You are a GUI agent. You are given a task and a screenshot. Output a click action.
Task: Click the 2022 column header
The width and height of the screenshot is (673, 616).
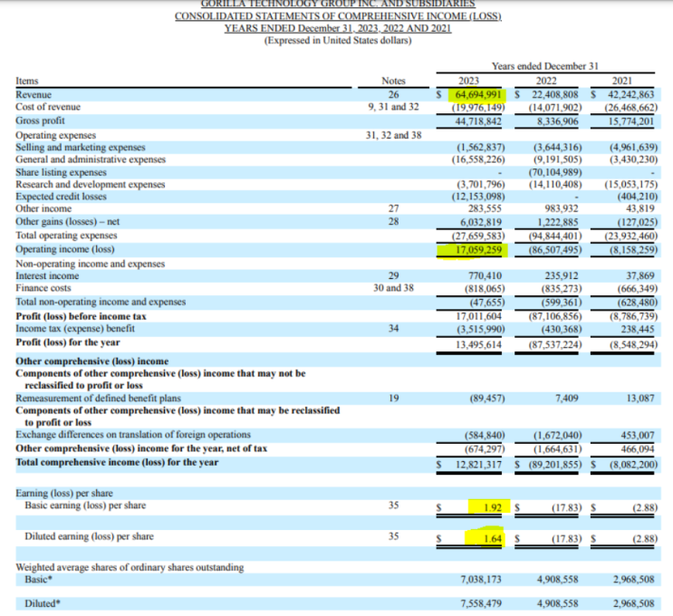coord(546,81)
